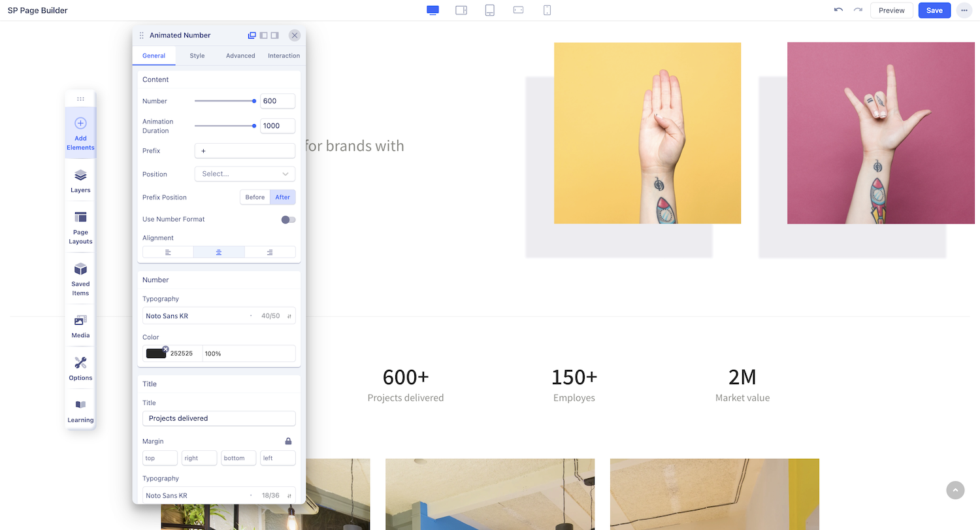Click the Save button
This screenshot has width=980, height=530.
pyautogui.click(x=934, y=10)
